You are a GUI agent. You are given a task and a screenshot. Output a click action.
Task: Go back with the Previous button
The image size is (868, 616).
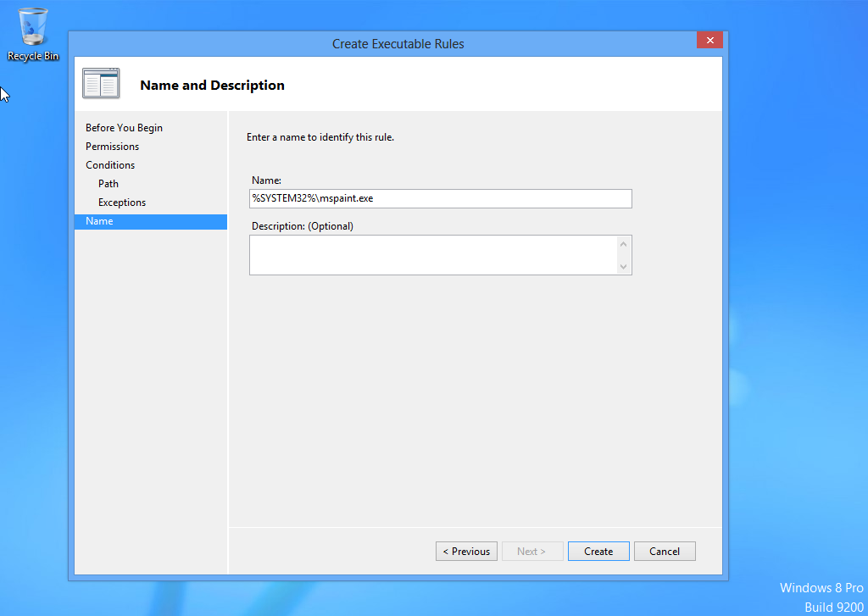tap(466, 552)
